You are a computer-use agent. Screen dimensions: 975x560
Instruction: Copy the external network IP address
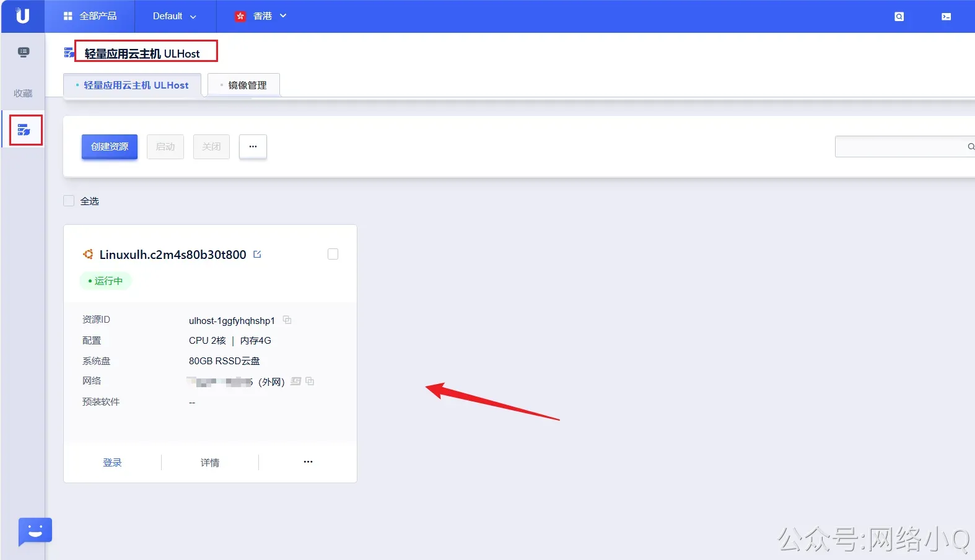tap(310, 382)
